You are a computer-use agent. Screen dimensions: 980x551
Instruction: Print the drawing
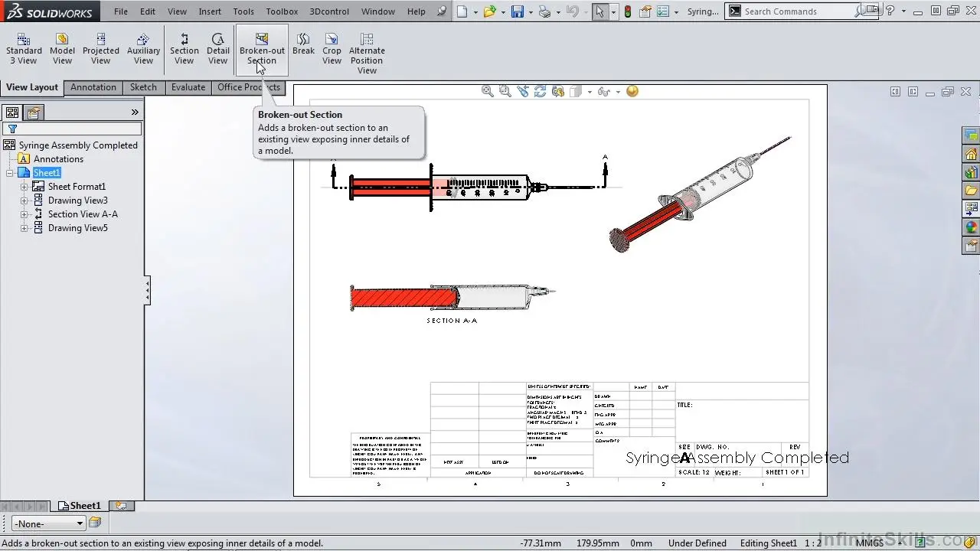[x=544, y=11]
